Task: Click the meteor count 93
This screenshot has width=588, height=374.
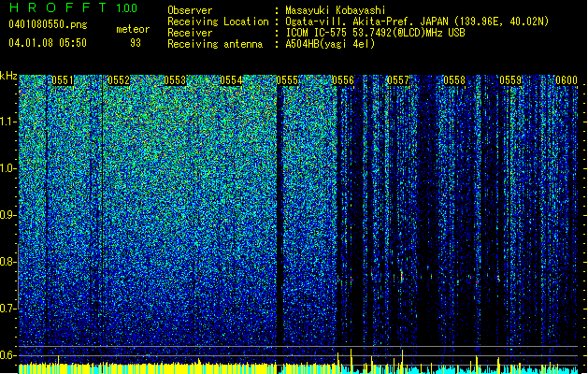Action: [x=136, y=43]
